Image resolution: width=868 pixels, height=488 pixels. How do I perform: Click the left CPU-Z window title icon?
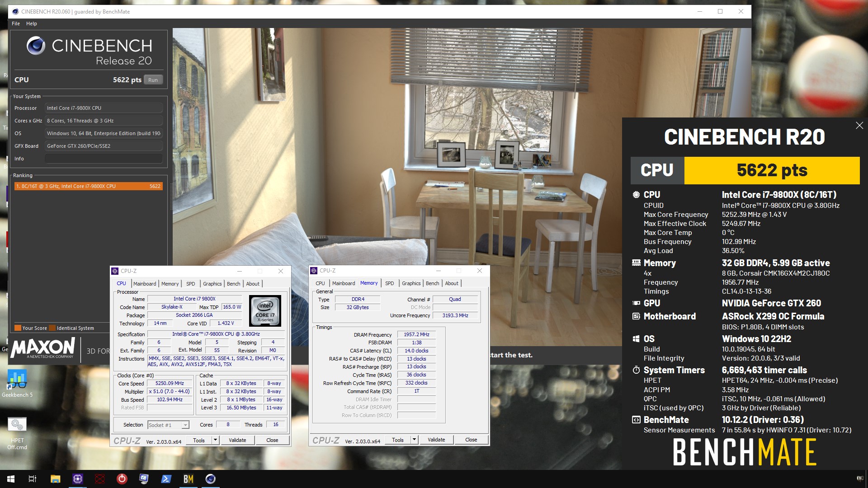pyautogui.click(x=115, y=271)
